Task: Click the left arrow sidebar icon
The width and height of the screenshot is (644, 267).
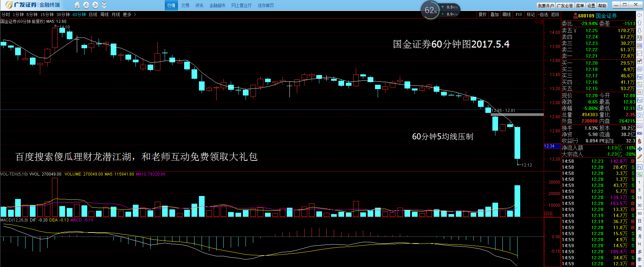Action: coord(640,15)
